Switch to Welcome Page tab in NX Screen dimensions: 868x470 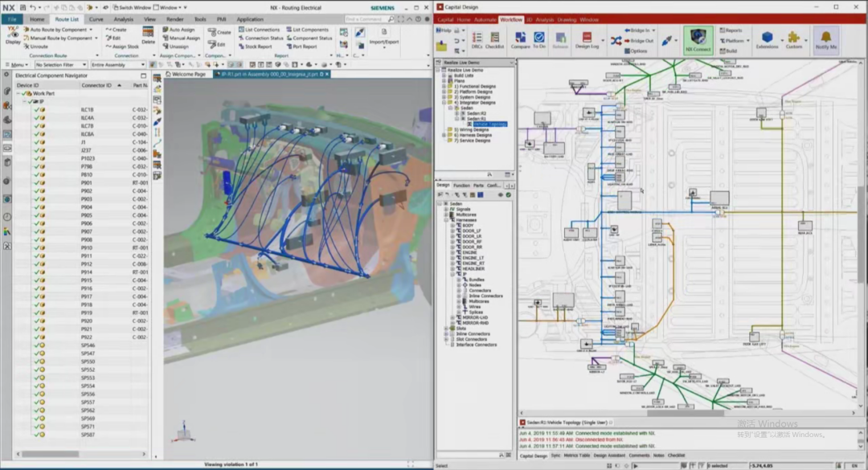pyautogui.click(x=186, y=74)
